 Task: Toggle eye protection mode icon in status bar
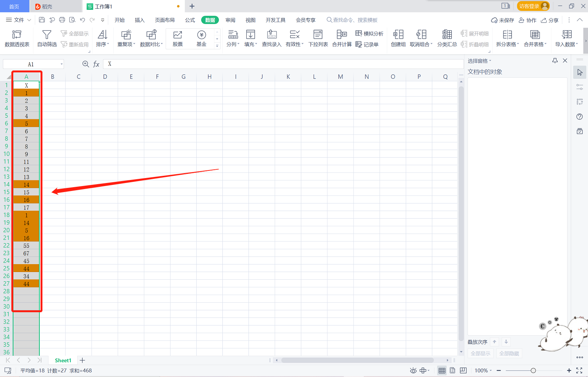click(413, 371)
